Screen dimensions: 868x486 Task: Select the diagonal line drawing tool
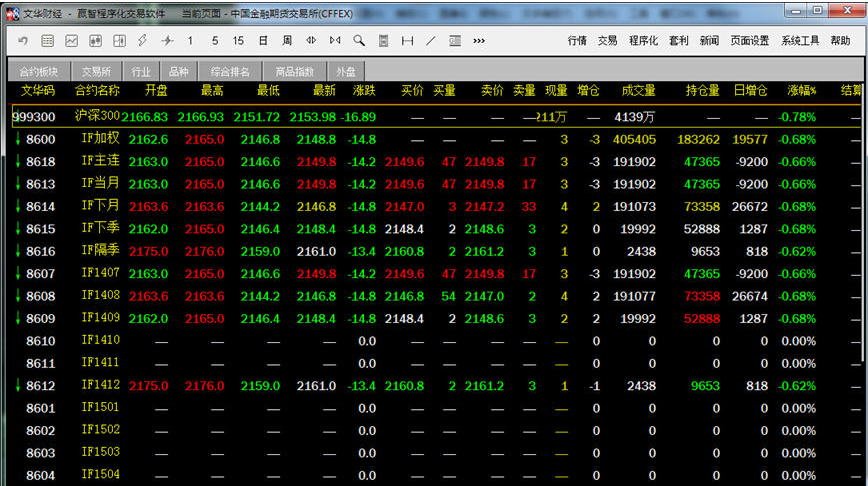pos(431,41)
